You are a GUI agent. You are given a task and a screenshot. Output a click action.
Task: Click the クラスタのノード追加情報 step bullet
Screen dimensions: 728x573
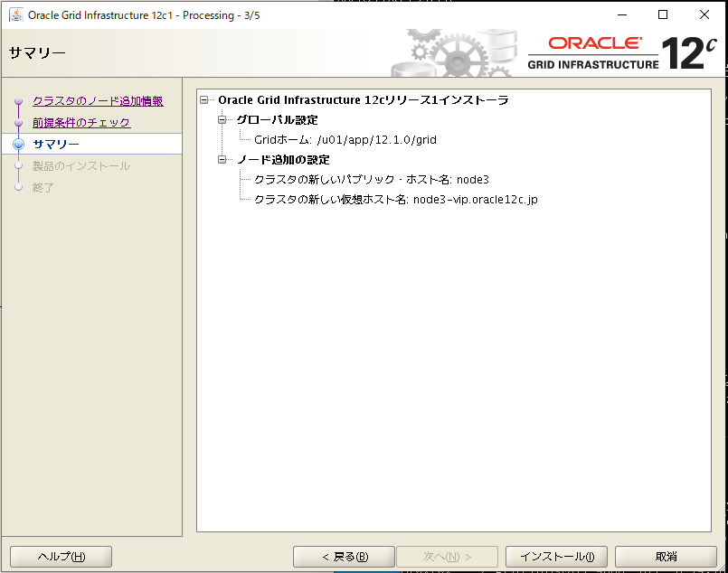(x=19, y=100)
